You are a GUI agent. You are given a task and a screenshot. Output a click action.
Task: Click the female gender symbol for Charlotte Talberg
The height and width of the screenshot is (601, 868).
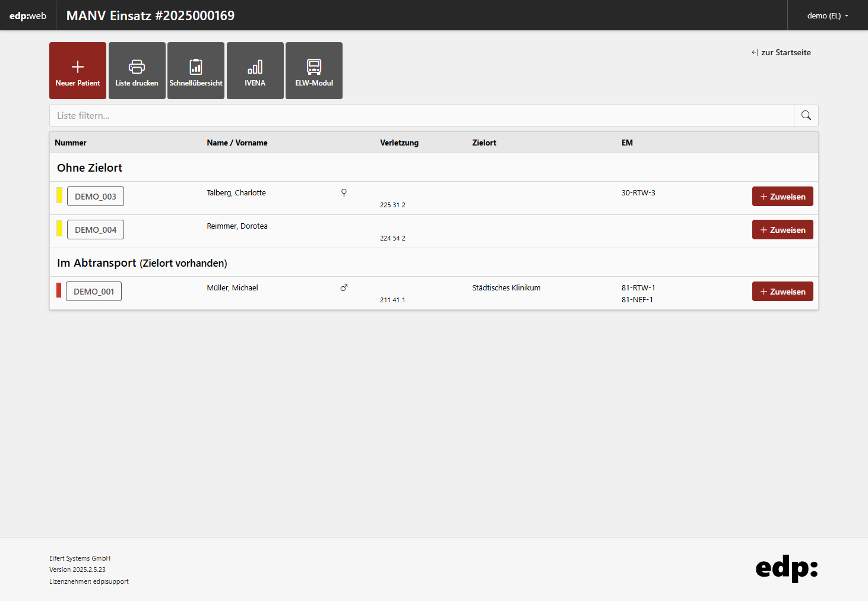[344, 192]
